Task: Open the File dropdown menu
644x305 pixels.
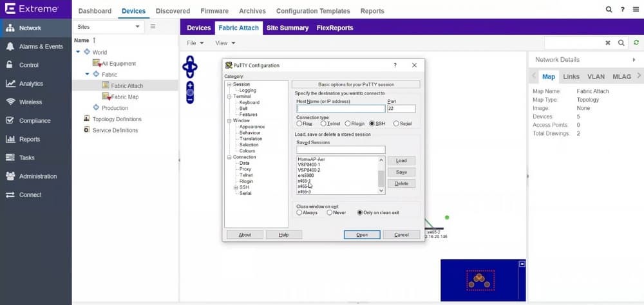Action: pos(195,42)
